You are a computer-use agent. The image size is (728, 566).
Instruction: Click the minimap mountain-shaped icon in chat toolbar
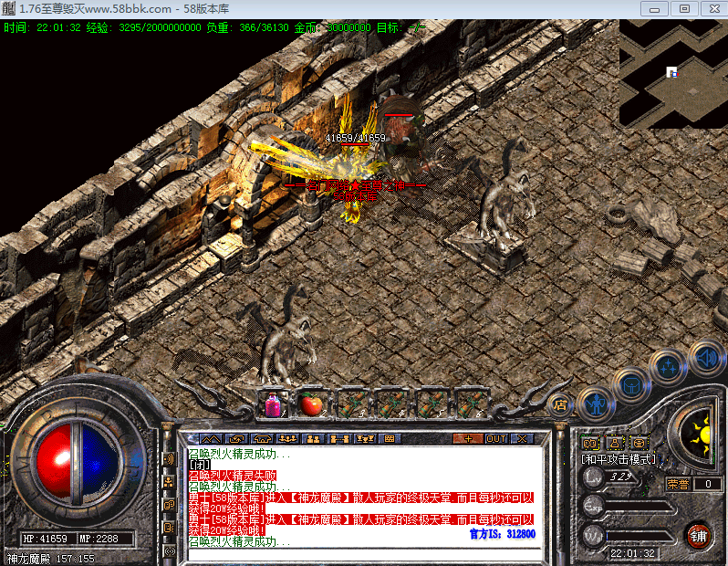pos(211,439)
